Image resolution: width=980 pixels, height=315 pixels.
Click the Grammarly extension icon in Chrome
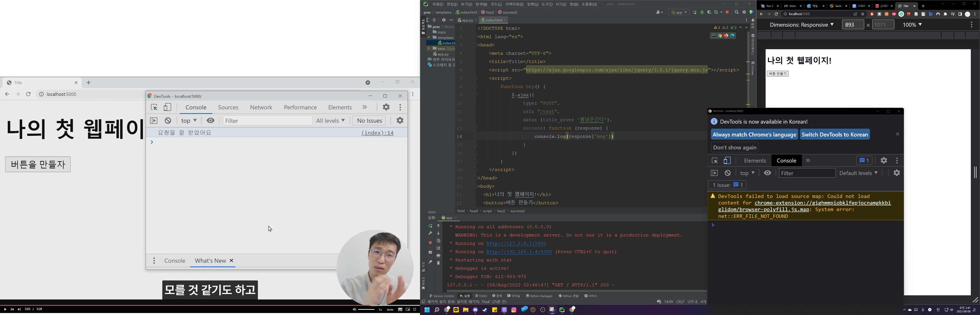tap(901, 14)
